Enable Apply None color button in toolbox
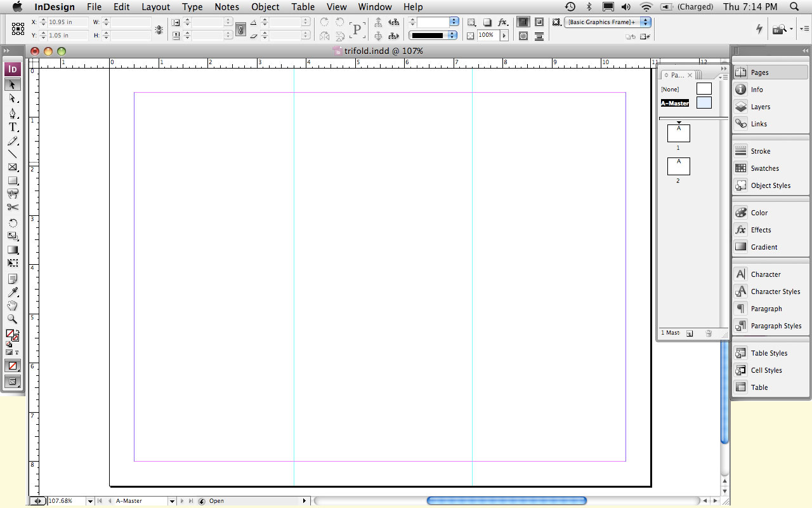The width and height of the screenshot is (812, 508). click(13, 366)
